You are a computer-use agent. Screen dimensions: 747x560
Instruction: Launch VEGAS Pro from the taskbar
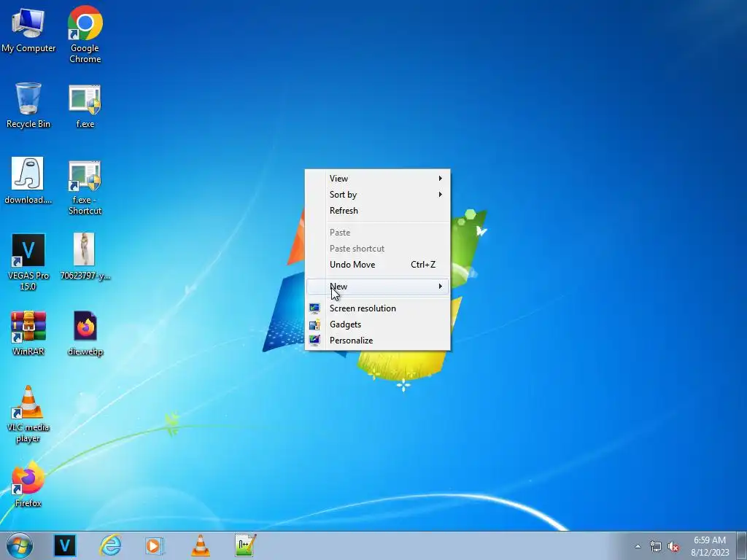(65, 545)
